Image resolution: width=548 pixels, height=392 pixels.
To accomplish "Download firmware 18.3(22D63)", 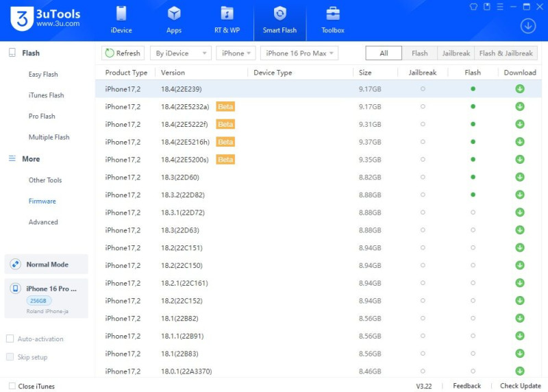I will (520, 230).
